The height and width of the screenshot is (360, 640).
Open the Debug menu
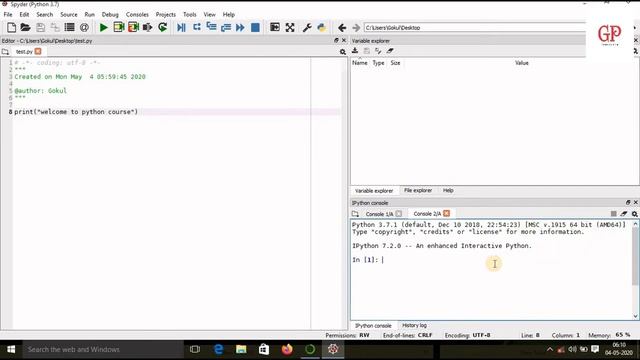point(110,14)
